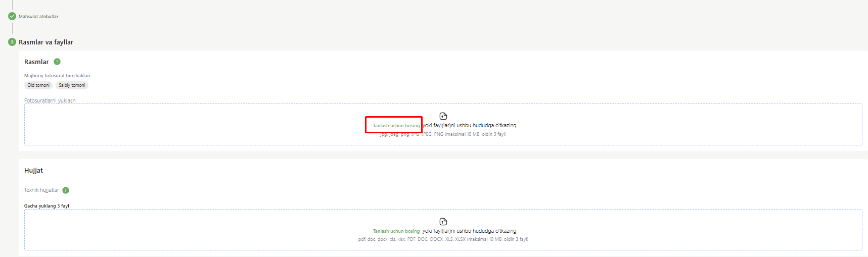Select the 'Salbiy tomoni' photo angle chip

click(x=72, y=85)
